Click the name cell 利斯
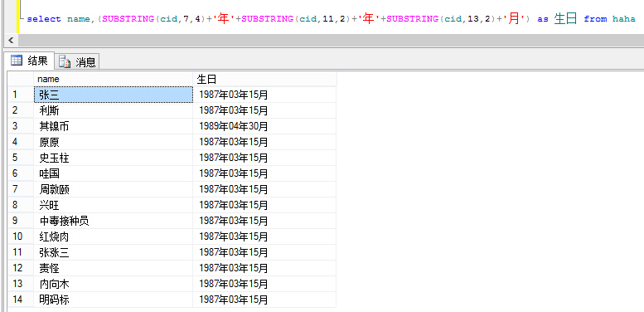The height and width of the screenshot is (312, 644). (x=113, y=110)
